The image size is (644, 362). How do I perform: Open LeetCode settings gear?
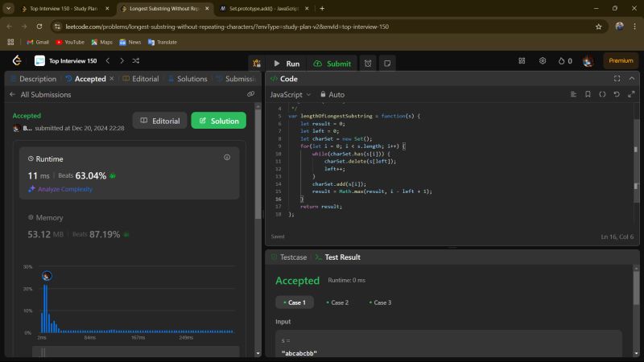(542, 60)
